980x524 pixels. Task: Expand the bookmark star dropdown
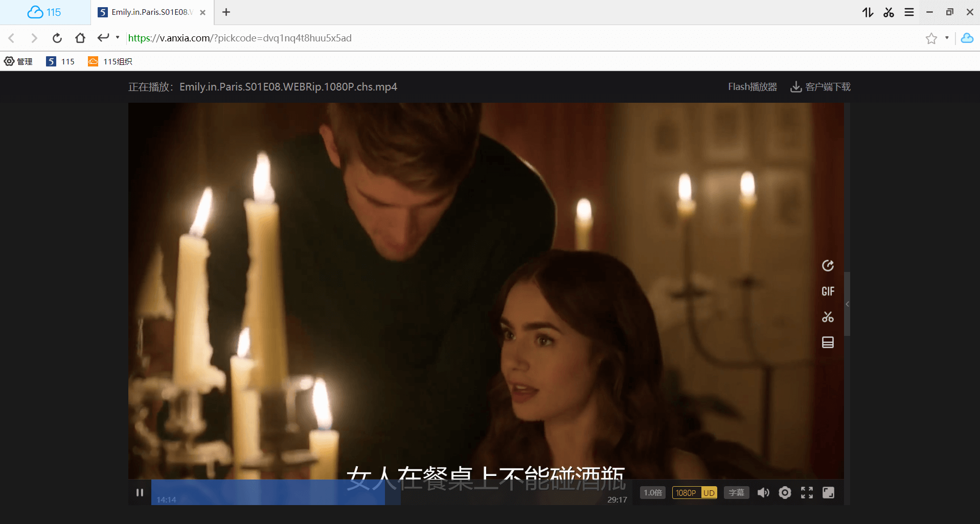[947, 38]
